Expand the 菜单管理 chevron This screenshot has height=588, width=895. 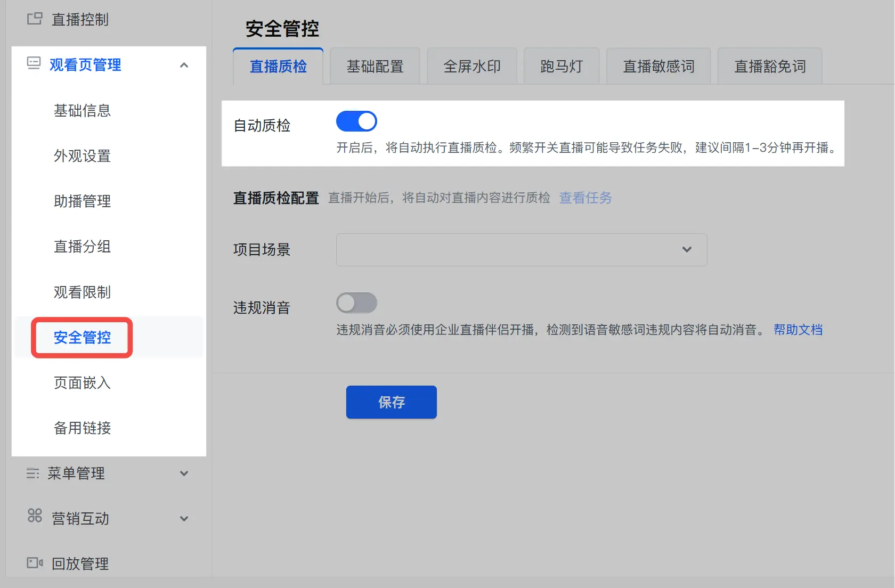(x=184, y=473)
